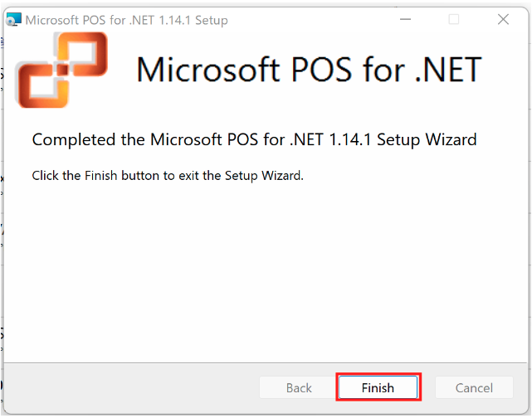Screen dimensions: 532x418
Task: Click Finish to exit the Setup Wizard
Action: [x=378, y=387]
